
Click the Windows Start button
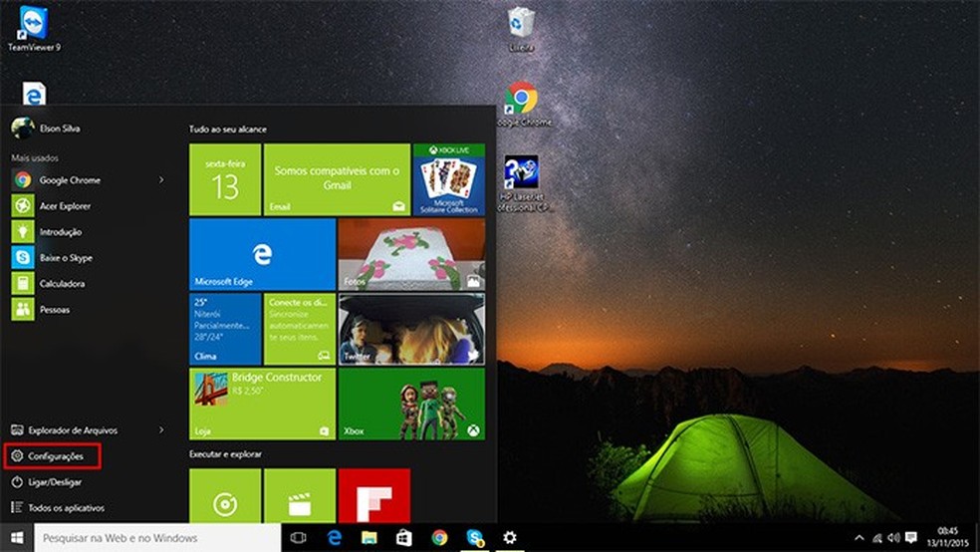[17, 538]
